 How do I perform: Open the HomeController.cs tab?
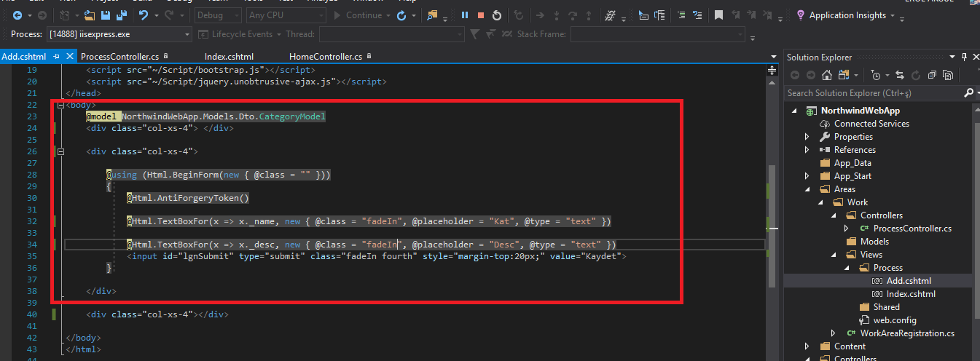(x=325, y=57)
